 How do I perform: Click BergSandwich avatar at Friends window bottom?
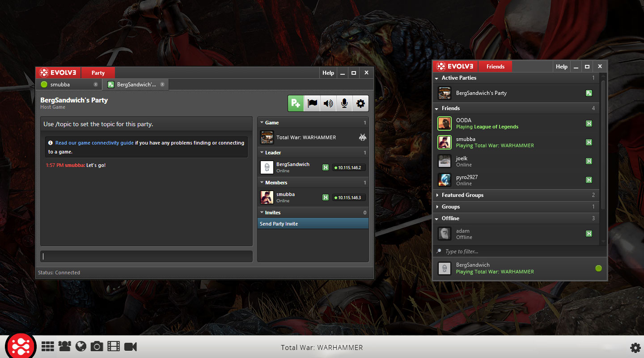pyautogui.click(x=445, y=268)
